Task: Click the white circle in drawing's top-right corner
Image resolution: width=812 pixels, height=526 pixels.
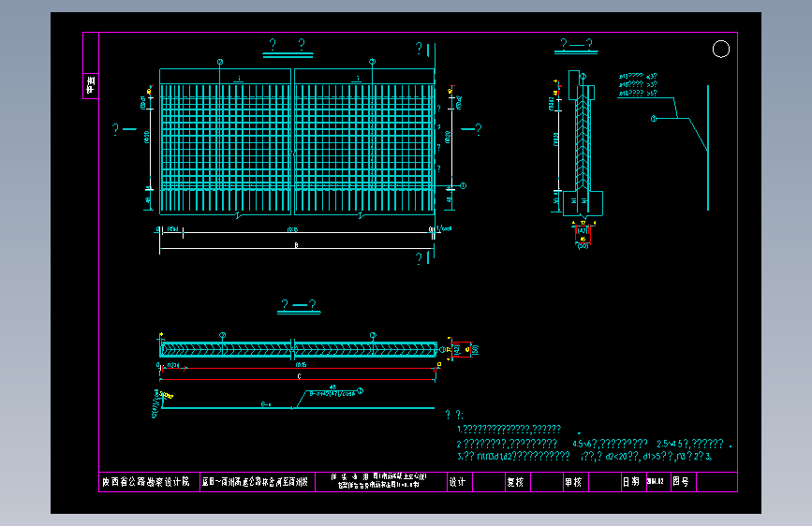Action: [x=721, y=50]
